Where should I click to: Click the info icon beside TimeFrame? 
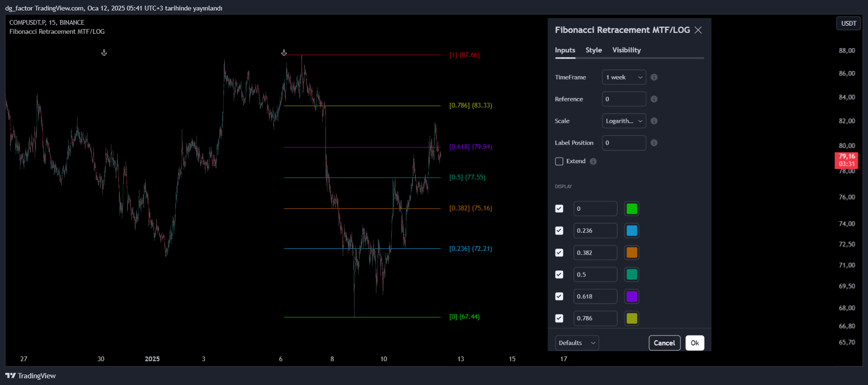[654, 77]
